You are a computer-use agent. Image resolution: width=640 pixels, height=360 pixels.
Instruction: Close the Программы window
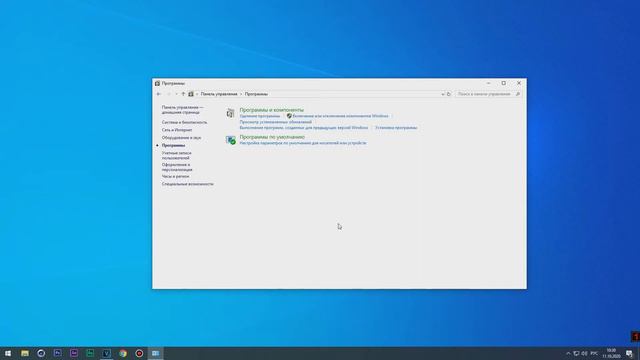pos(519,83)
